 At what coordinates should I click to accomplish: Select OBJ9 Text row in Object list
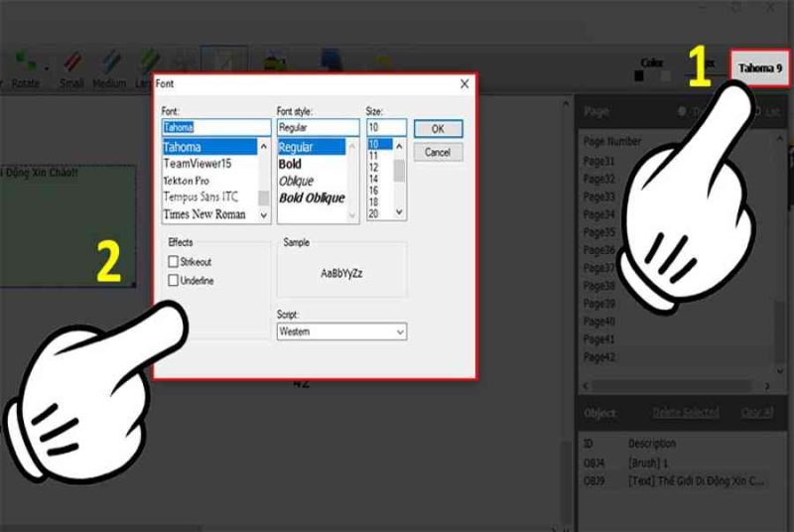point(676,480)
